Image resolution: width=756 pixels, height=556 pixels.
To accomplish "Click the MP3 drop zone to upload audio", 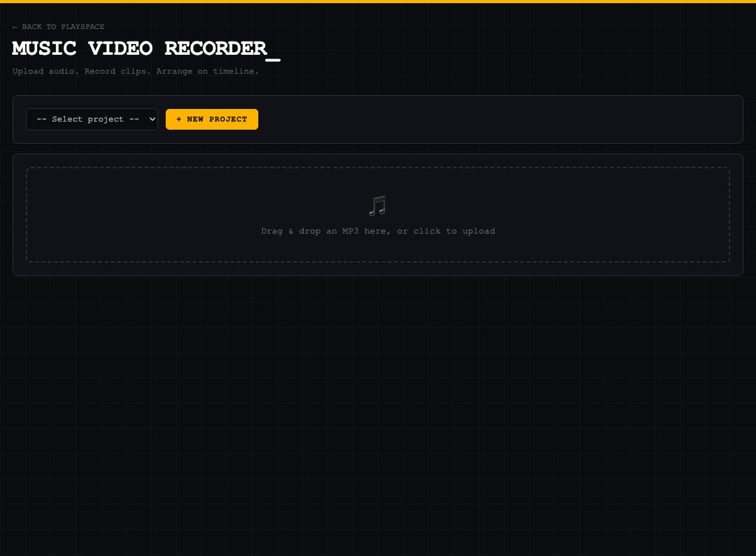I will pos(378,215).
